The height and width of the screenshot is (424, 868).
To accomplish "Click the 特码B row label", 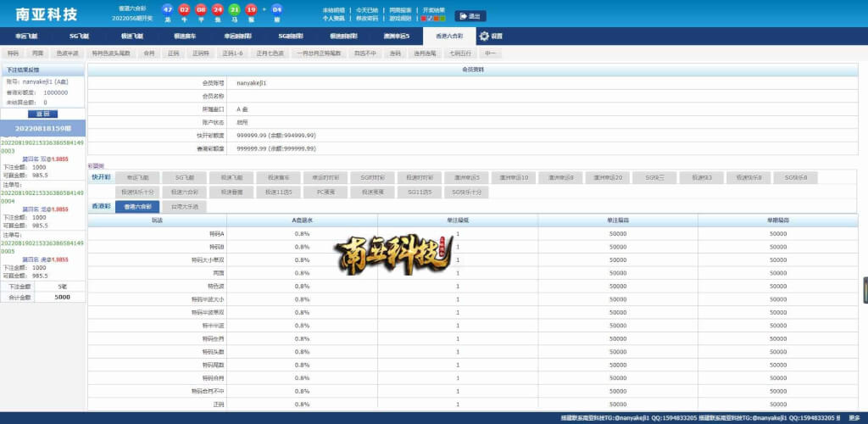I will (216, 247).
